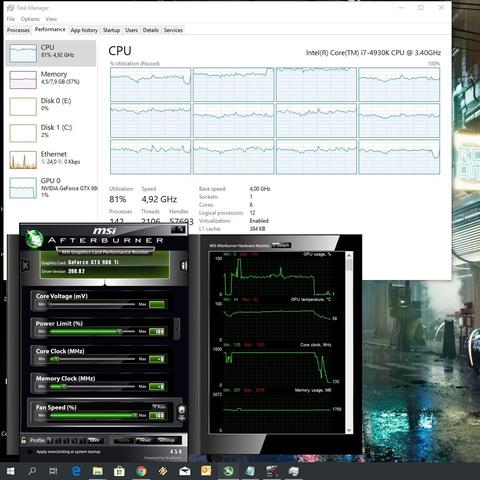Open Microsoft Store from the taskbar
Viewport: 480px width, 480px height.
pos(119,471)
